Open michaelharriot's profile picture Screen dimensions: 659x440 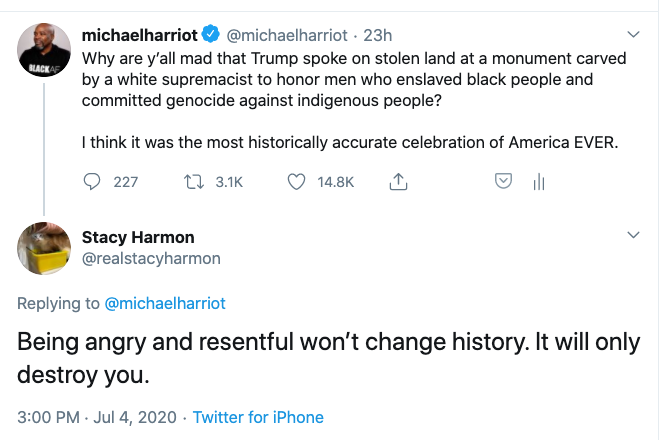tap(42, 50)
